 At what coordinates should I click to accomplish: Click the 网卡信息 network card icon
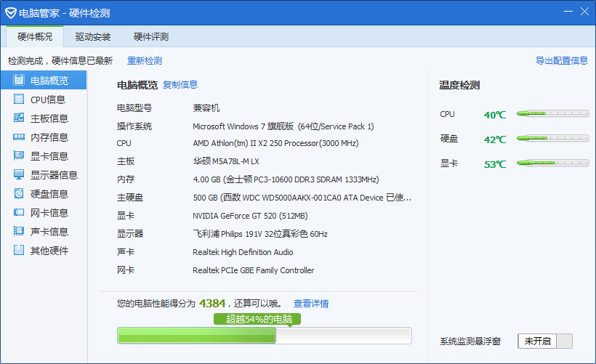pos(19,212)
